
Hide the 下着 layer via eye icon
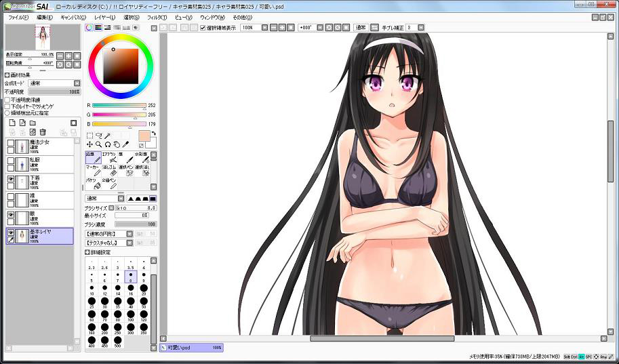10,179
